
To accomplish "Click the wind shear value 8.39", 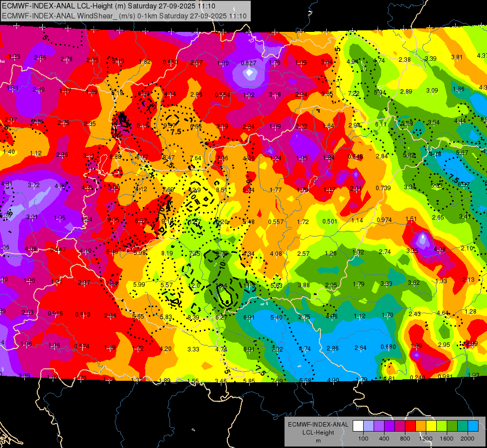I will 194,318.
